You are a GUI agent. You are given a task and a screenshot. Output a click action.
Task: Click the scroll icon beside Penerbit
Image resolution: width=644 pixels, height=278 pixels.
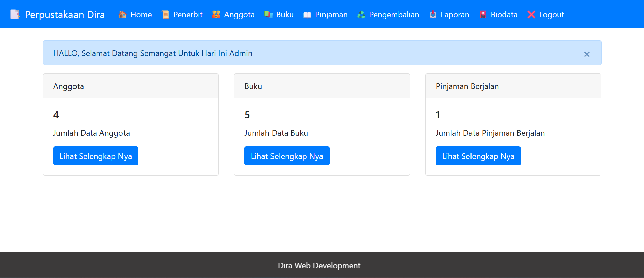pos(165,15)
